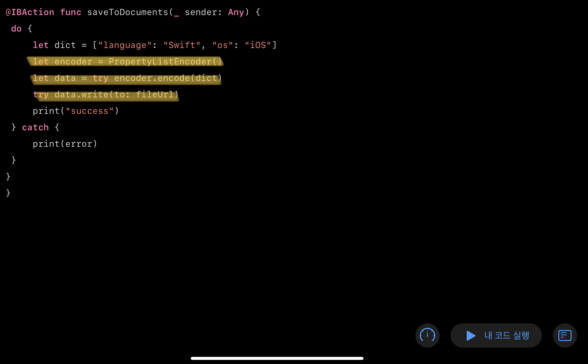The width and height of the screenshot is (588, 364).
Task: Click data.write(to: fileUrl) call
Action: [x=116, y=95]
